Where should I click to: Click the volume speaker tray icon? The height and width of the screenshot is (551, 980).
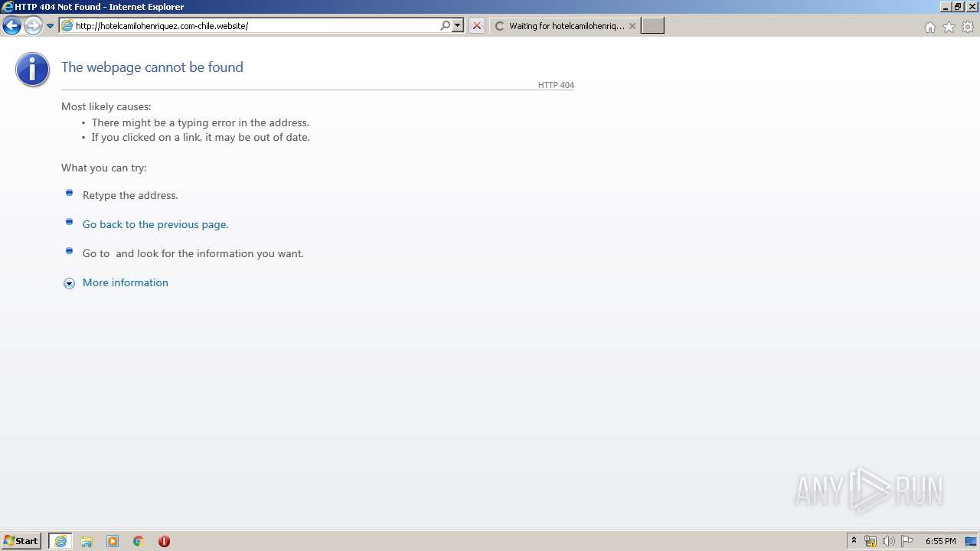click(x=888, y=541)
